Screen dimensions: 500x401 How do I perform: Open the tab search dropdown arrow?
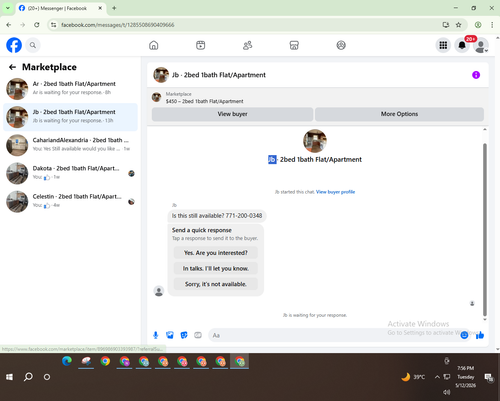click(8, 8)
